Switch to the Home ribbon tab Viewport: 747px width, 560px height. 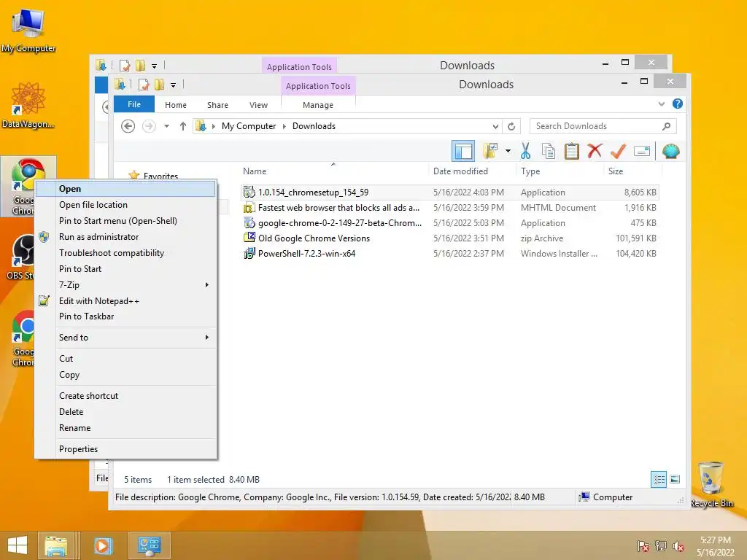175,105
